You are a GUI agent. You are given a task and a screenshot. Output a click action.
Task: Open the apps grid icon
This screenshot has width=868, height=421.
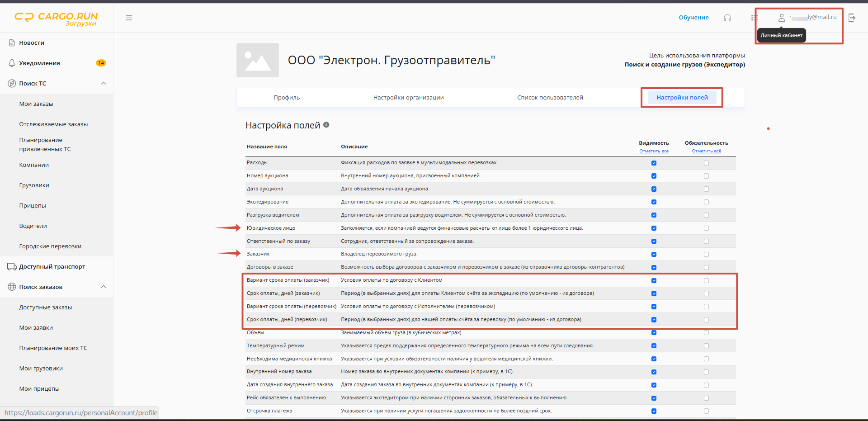click(754, 18)
